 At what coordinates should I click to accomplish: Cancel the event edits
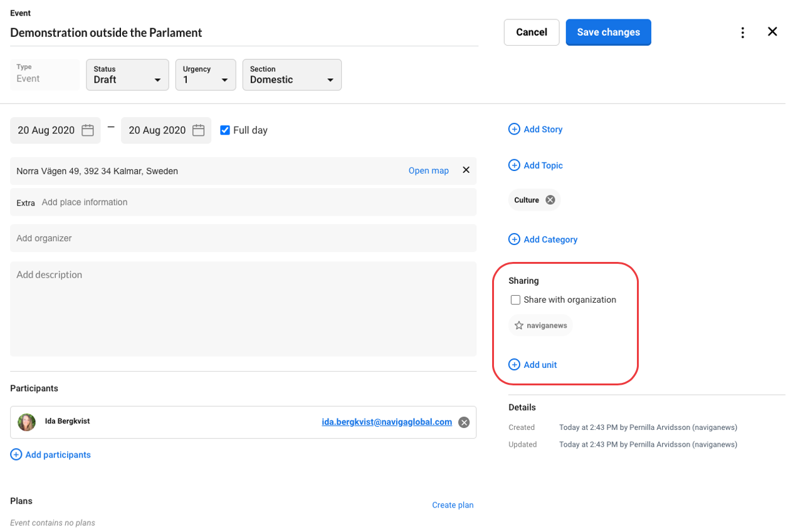[531, 33]
